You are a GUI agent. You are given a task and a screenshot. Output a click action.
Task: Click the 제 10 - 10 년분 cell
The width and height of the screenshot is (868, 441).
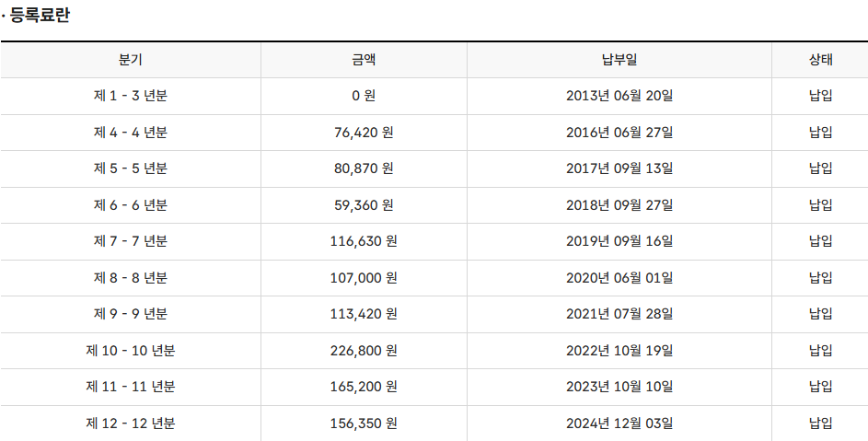coord(131,351)
